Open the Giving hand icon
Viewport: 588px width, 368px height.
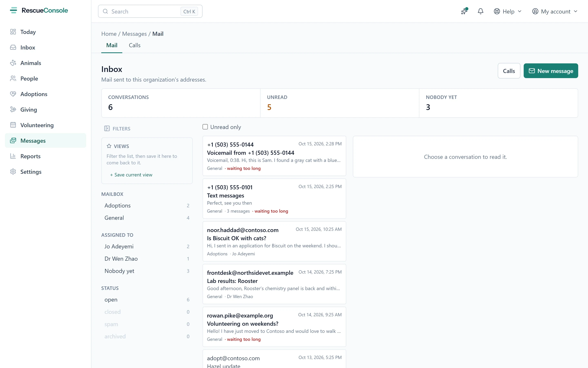tap(13, 110)
